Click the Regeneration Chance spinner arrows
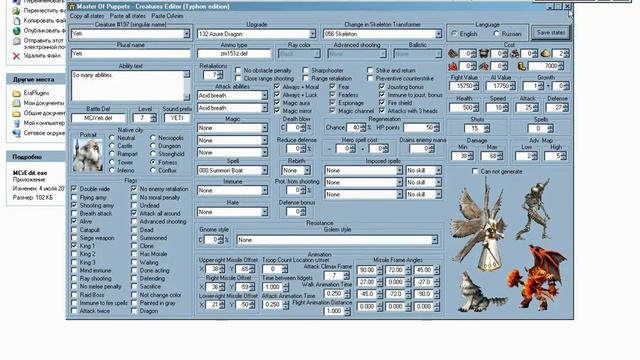The image size is (640, 360). coord(362,128)
